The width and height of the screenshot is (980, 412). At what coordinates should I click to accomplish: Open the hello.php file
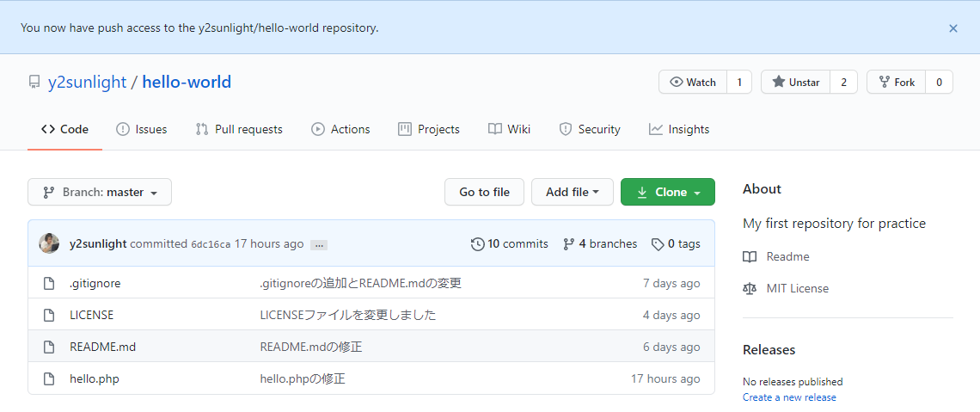coord(95,378)
